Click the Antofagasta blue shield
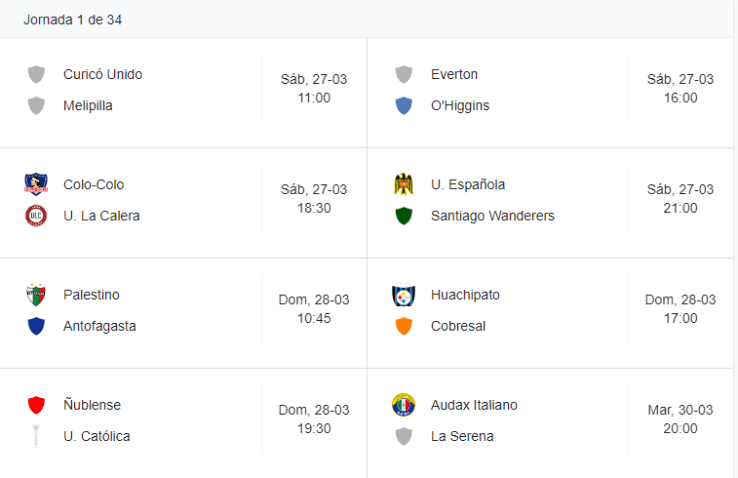The height and width of the screenshot is (478, 738). pos(36,326)
